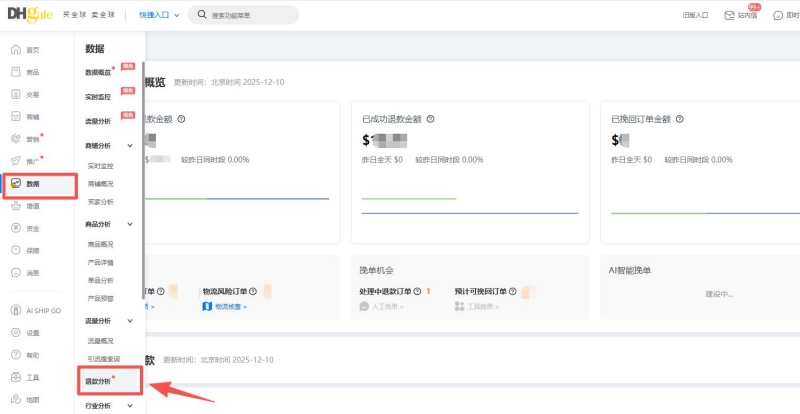Select 退款分析 in the data menu
This screenshot has height=414, width=800.
tap(99, 382)
